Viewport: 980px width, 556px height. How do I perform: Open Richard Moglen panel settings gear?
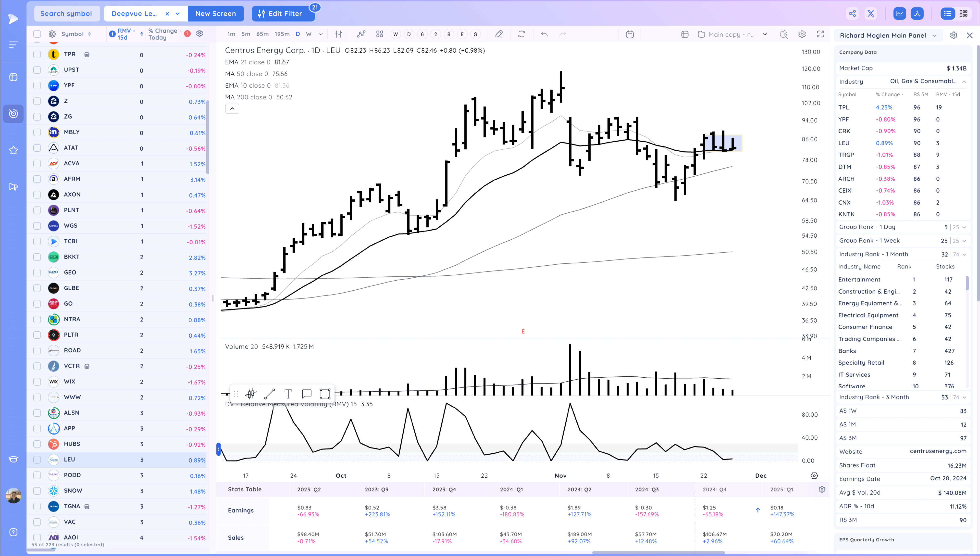[953, 35]
